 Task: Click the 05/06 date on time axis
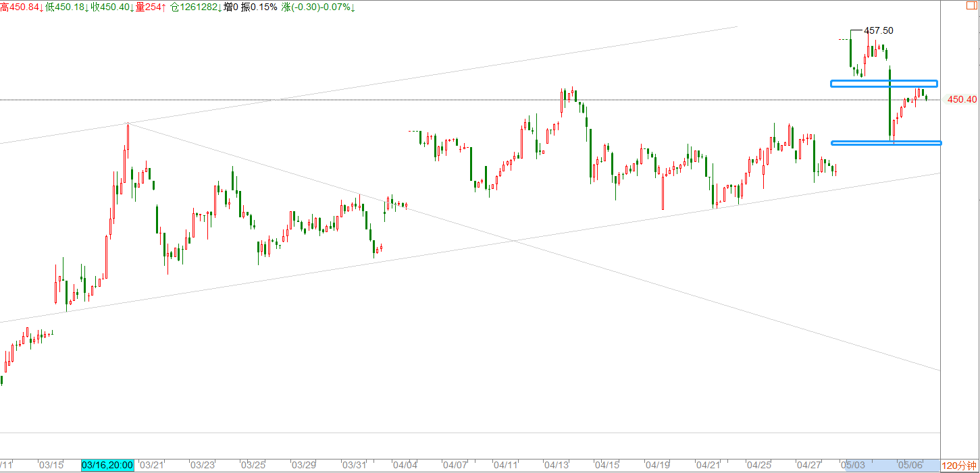tap(910, 466)
